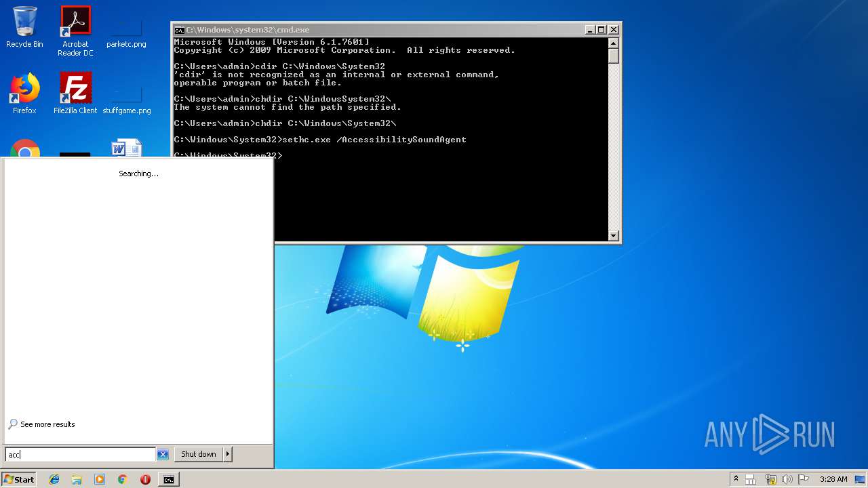Click cmd scrollbar down arrow
The height and width of the screenshot is (488, 868).
614,236
